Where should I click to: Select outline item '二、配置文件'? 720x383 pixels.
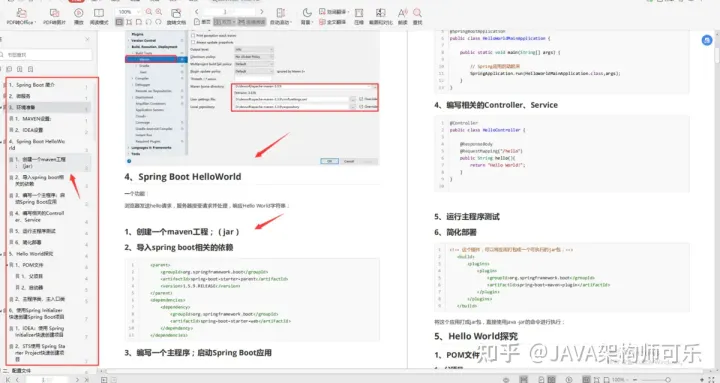pyautogui.click(x=17, y=371)
